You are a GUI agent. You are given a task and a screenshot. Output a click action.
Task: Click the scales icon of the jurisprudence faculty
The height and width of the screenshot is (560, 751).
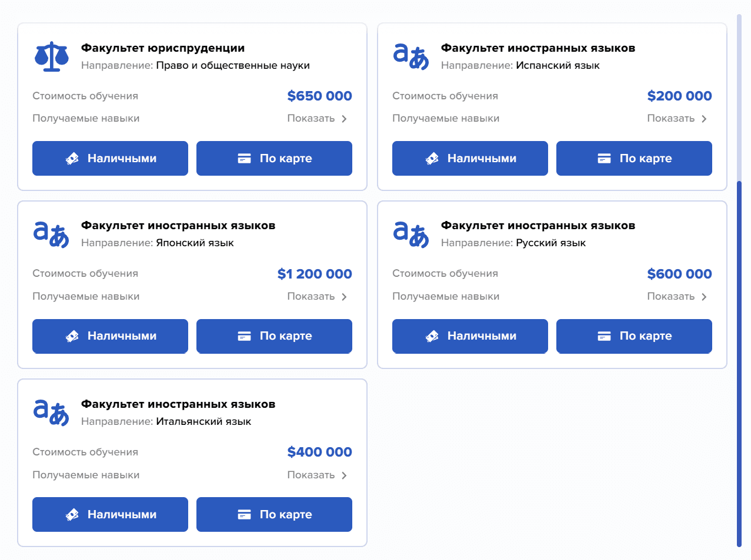click(x=52, y=56)
